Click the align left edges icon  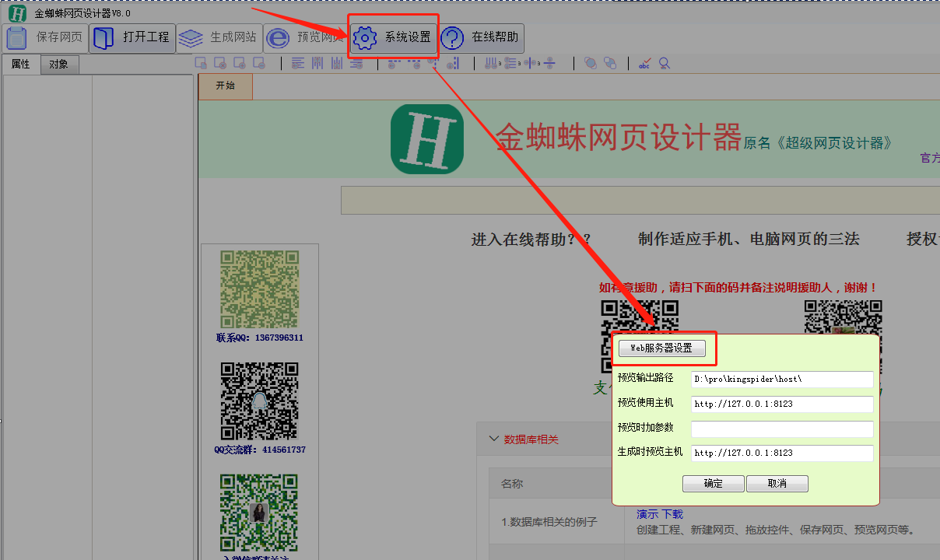coord(298,64)
